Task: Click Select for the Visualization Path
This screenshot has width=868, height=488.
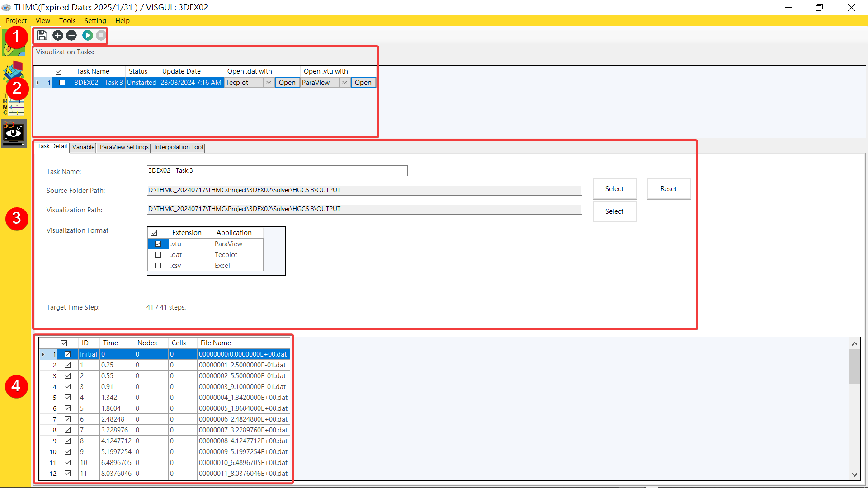Action: click(x=614, y=211)
